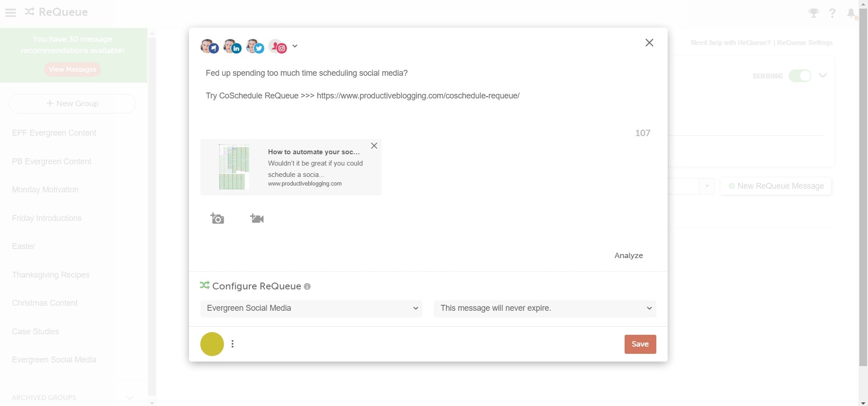Click Need help with ReQueue link
This screenshot has height=406, width=868.
(731, 43)
